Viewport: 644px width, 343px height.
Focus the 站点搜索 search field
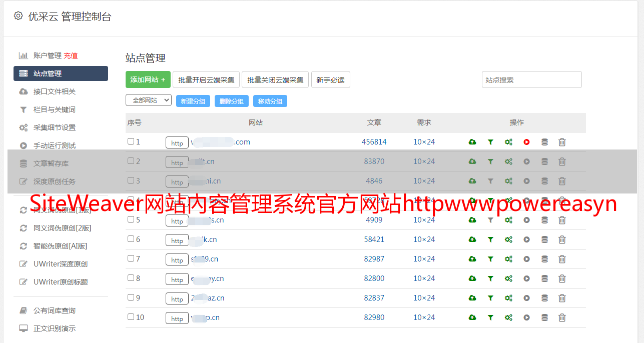tap(532, 79)
